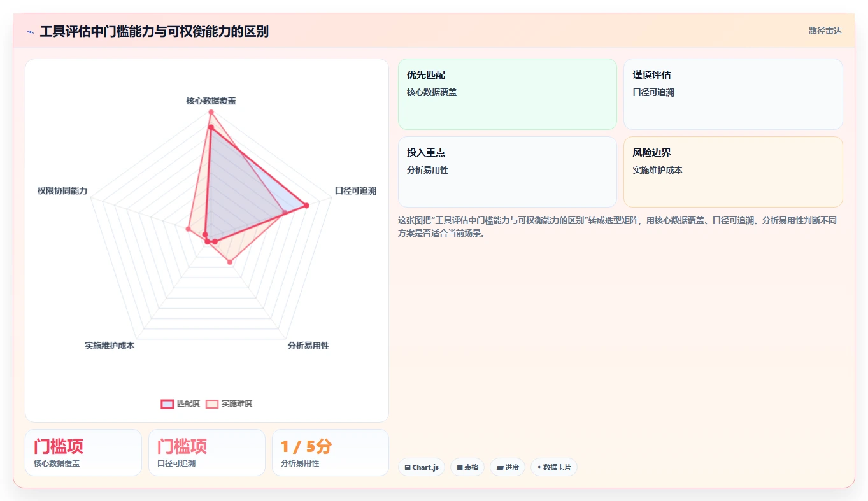Select the 工具评估中门槛能力与可权衡能力的区别 title

154,31
